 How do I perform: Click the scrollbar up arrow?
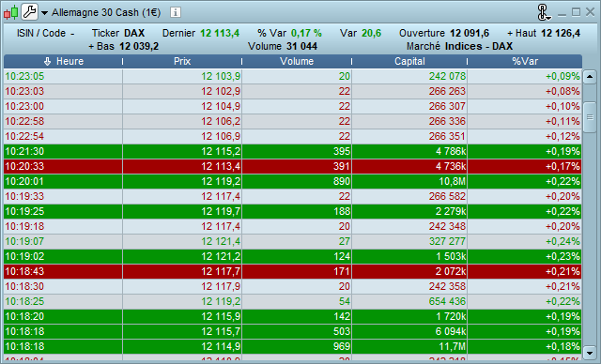click(x=590, y=77)
